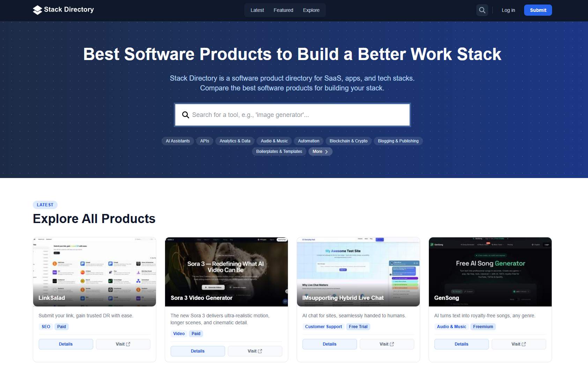Filter by AI Assistants category
This screenshot has width=588, height=370.
178,141
